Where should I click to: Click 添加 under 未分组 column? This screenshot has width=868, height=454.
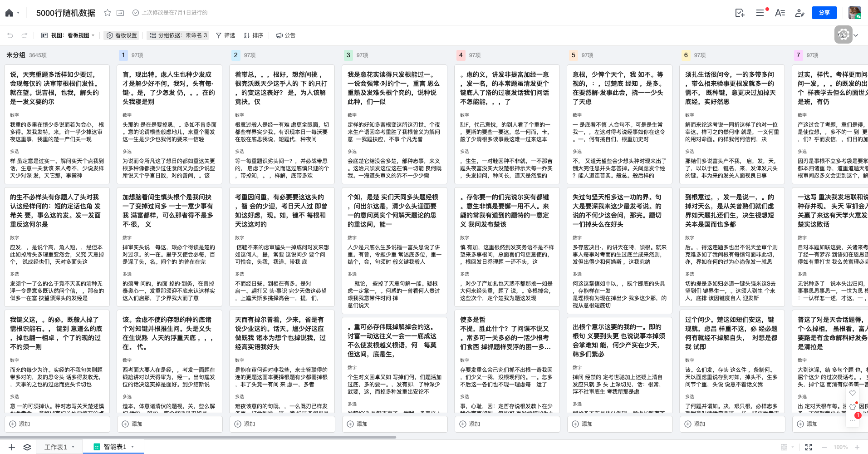point(57,424)
